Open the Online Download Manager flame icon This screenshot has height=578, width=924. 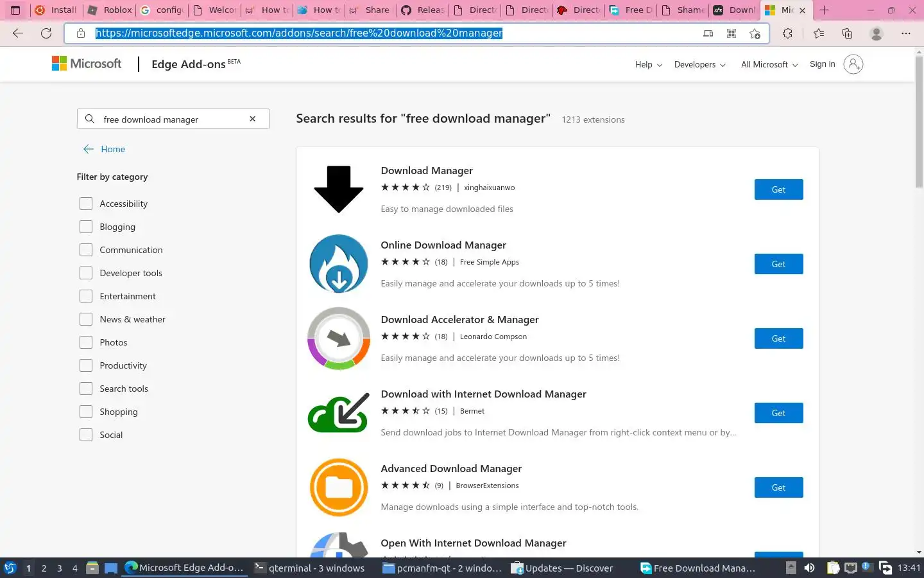click(339, 264)
